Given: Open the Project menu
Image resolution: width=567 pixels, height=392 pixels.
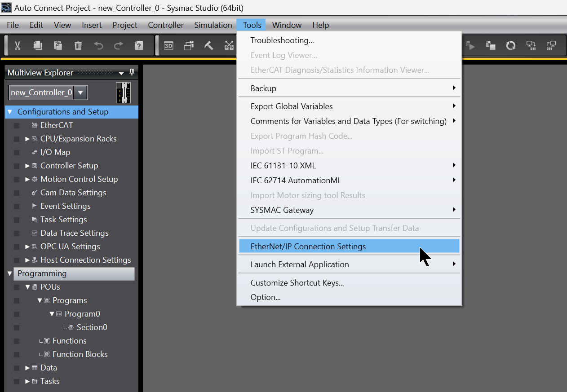Looking at the screenshot, I should (x=125, y=25).
